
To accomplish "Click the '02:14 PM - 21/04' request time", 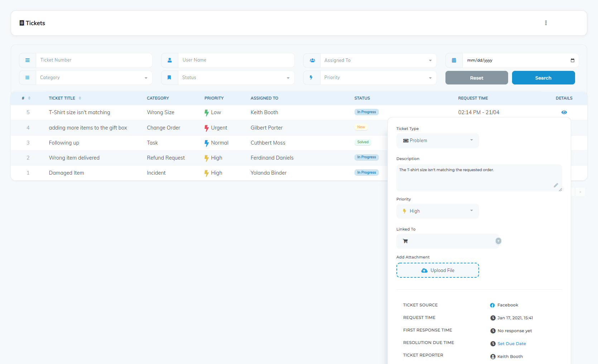I will (x=478, y=112).
